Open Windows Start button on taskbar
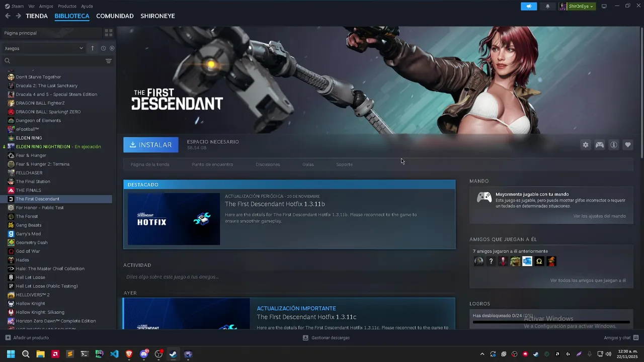Viewport: 644px width, 362px height. pos(11,354)
